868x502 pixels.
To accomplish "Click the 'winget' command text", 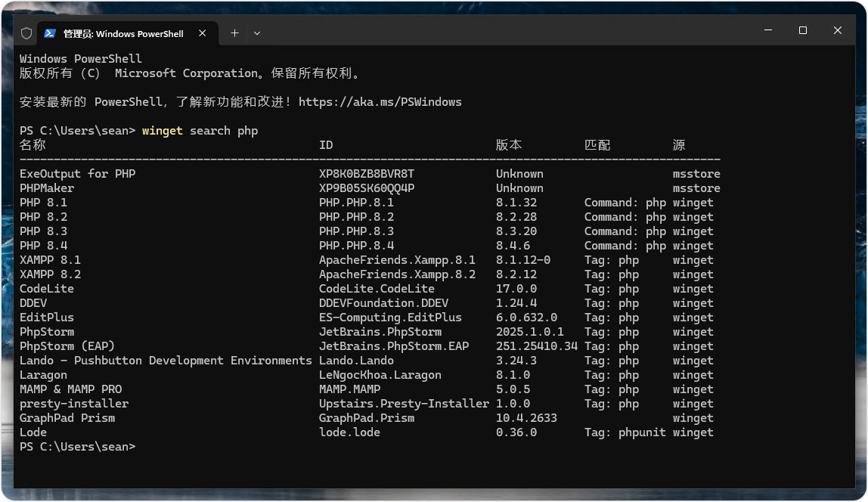I will pos(163,131).
